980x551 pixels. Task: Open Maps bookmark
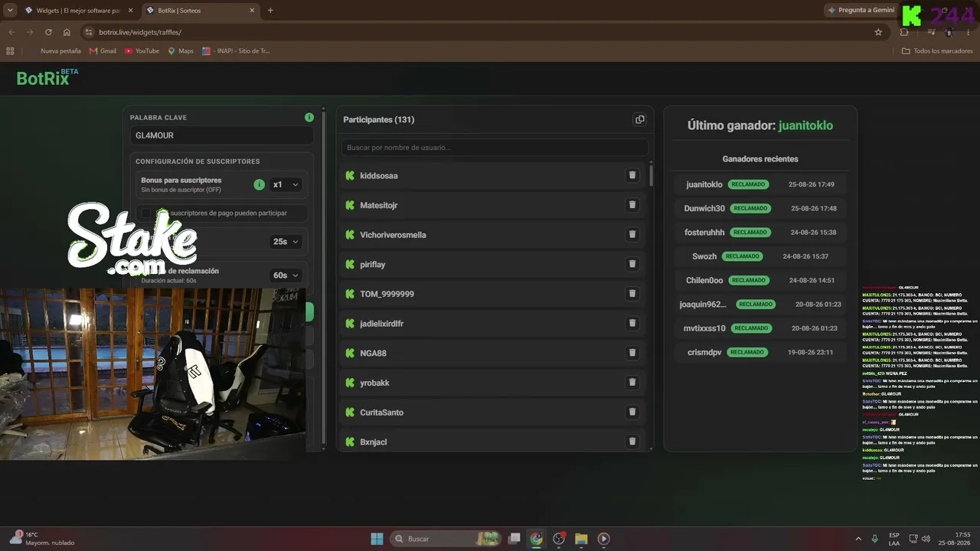(x=181, y=51)
